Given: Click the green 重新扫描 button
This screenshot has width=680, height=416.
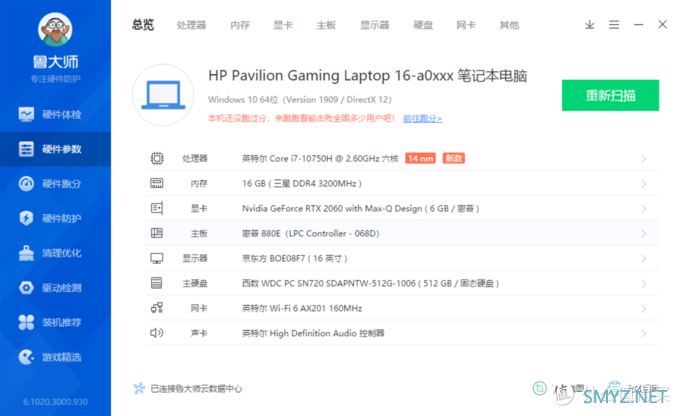Looking at the screenshot, I should tap(610, 95).
